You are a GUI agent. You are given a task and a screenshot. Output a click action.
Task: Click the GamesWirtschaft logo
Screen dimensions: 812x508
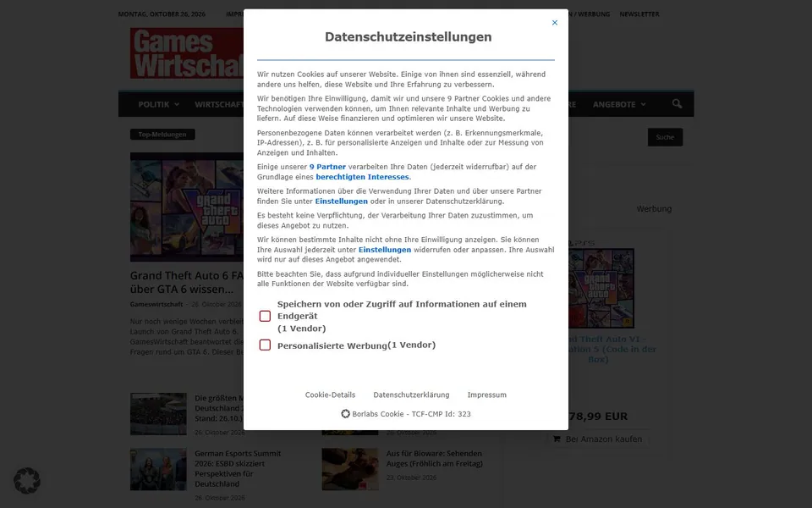pos(186,53)
